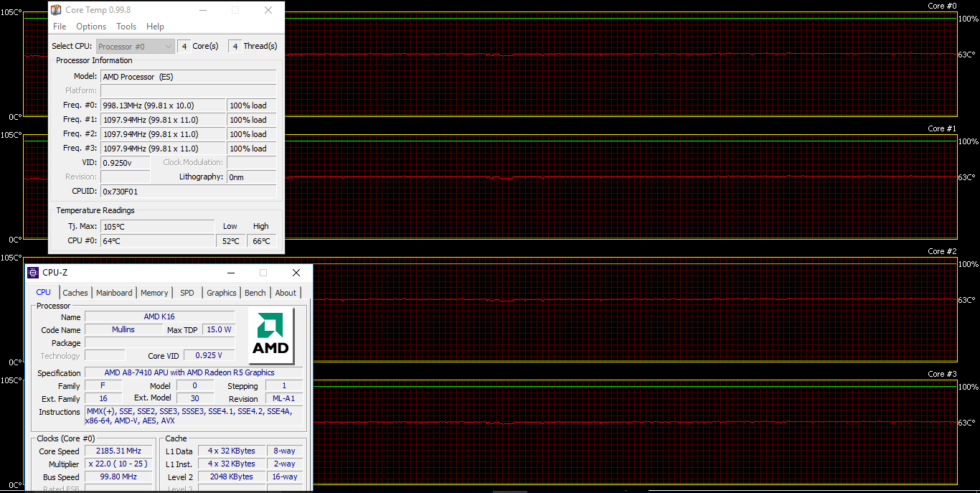Screen dimensions: 980x493
Task: Open the Help menu in Core Temp
Action: 155,27
